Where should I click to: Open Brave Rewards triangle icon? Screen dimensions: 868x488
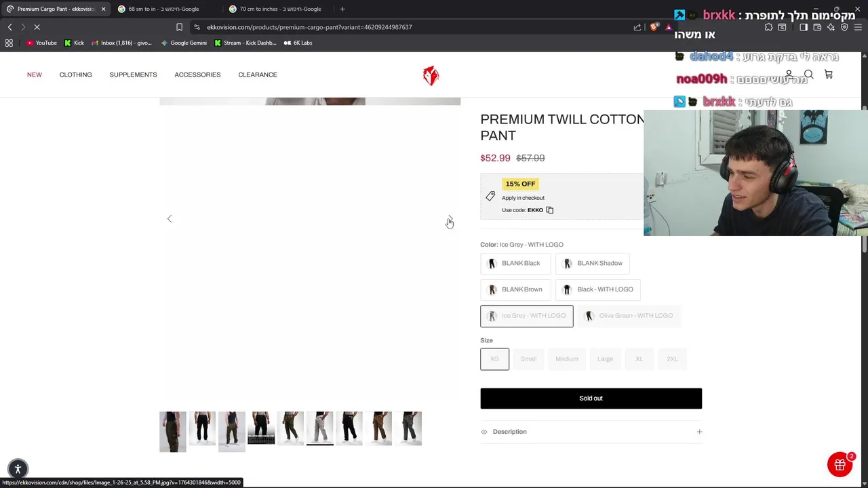tap(668, 27)
